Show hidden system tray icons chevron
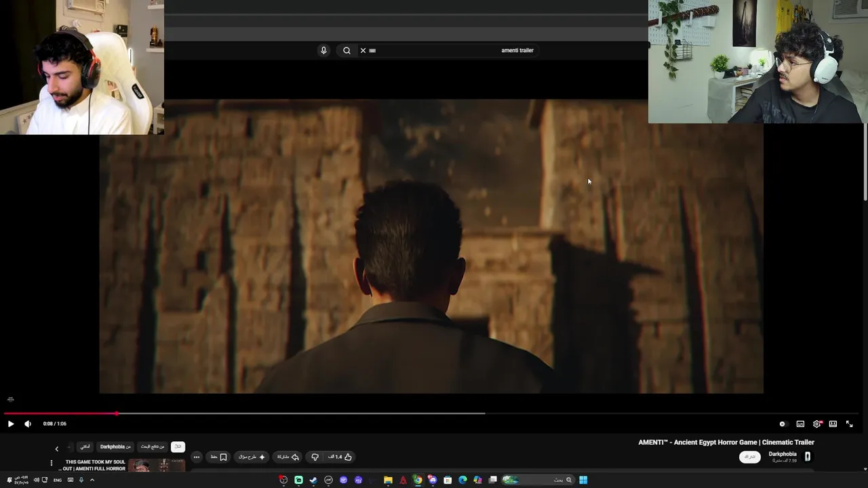 coord(92,480)
